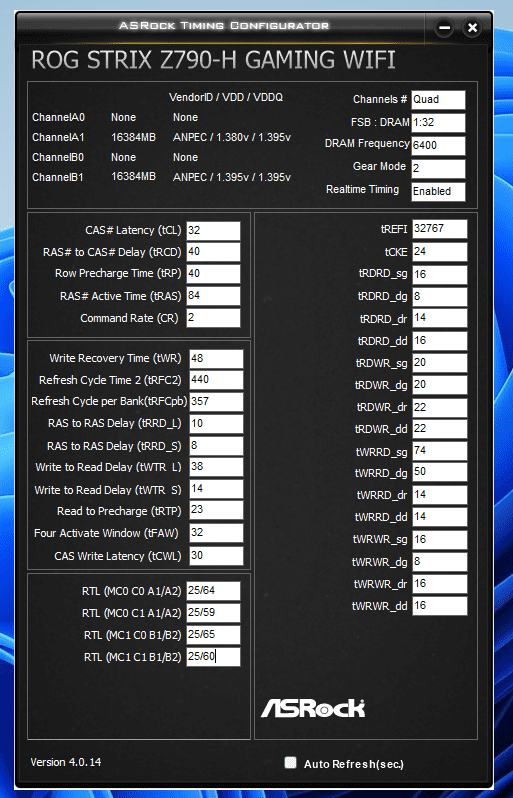Click the CAS Write Latency (tCWL) field
This screenshot has height=798, width=513.
[x=216, y=556]
